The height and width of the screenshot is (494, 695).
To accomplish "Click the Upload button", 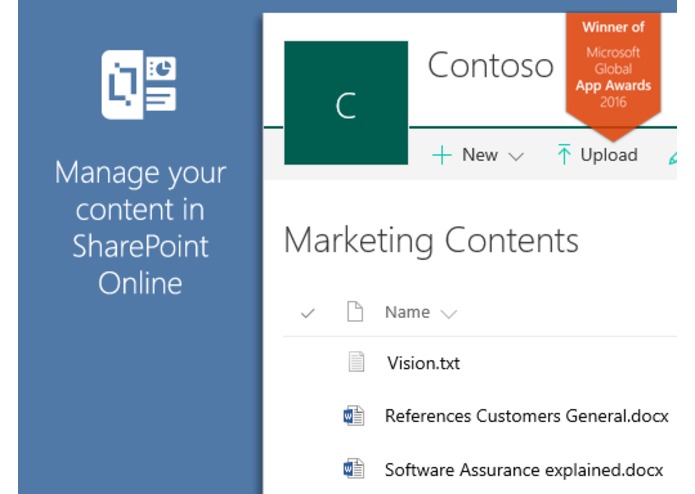I will (609, 155).
